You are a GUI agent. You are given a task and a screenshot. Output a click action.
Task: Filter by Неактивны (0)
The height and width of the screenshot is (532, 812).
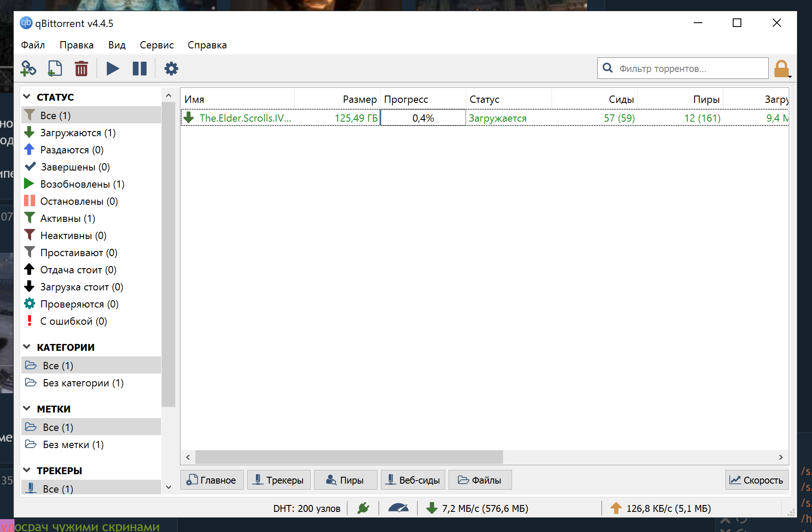(91, 236)
